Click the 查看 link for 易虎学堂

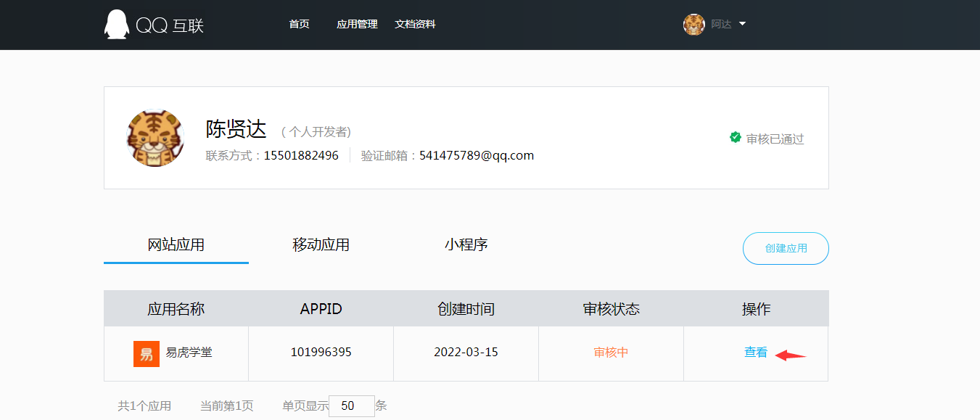755,353
